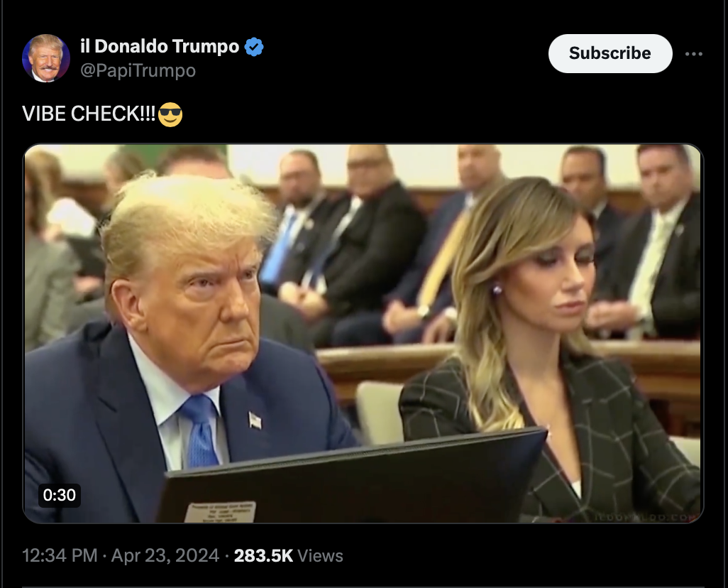Visit the @PapiTrumpo handle link
728x588 pixels.
[138, 70]
